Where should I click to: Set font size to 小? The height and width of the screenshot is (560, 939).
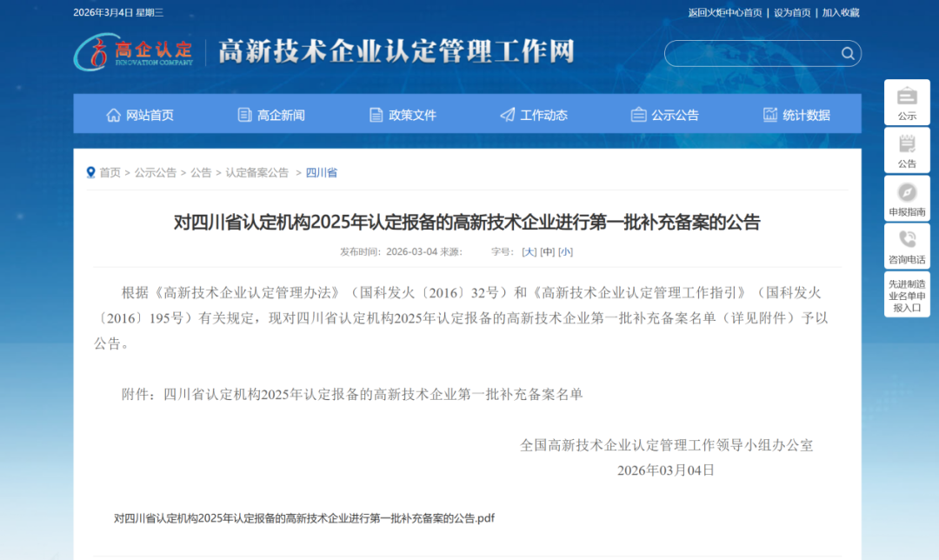(x=565, y=252)
